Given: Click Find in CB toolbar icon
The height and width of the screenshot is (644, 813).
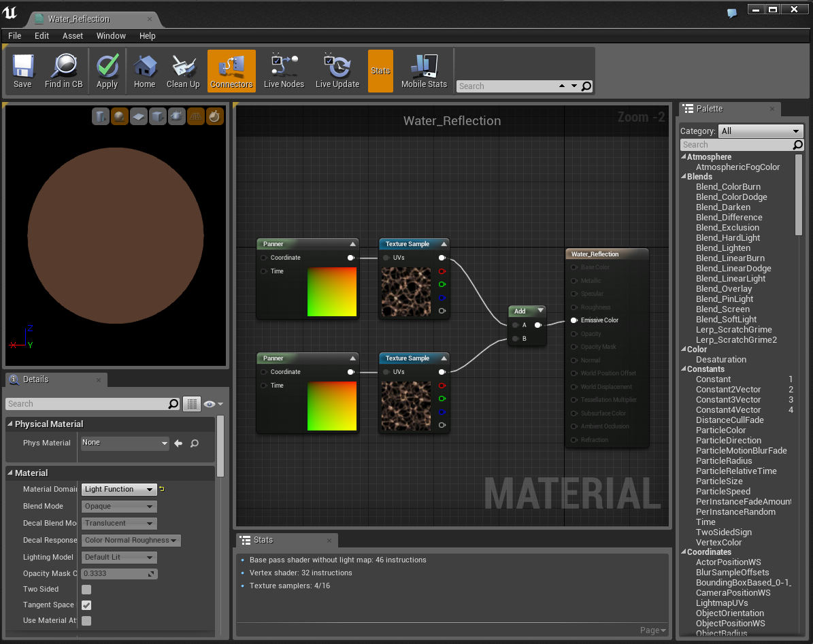Looking at the screenshot, I should coord(64,71).
